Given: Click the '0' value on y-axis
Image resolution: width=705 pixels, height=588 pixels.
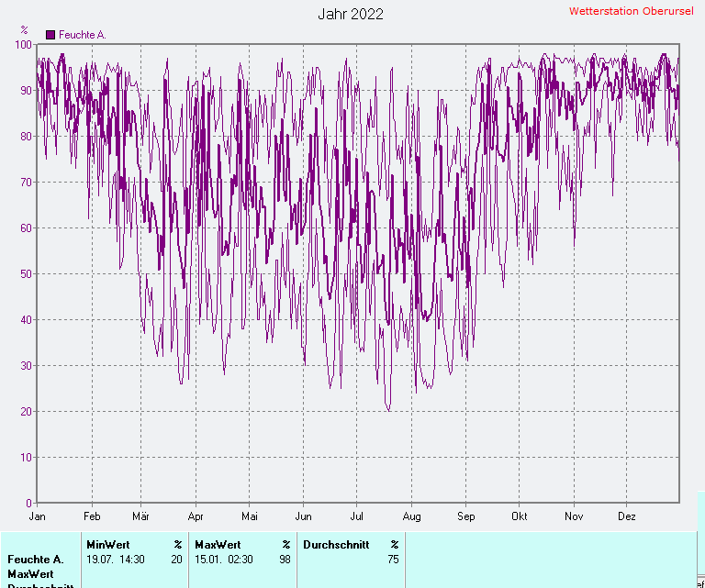Looking at the screenshot, I should click(29, 503).
